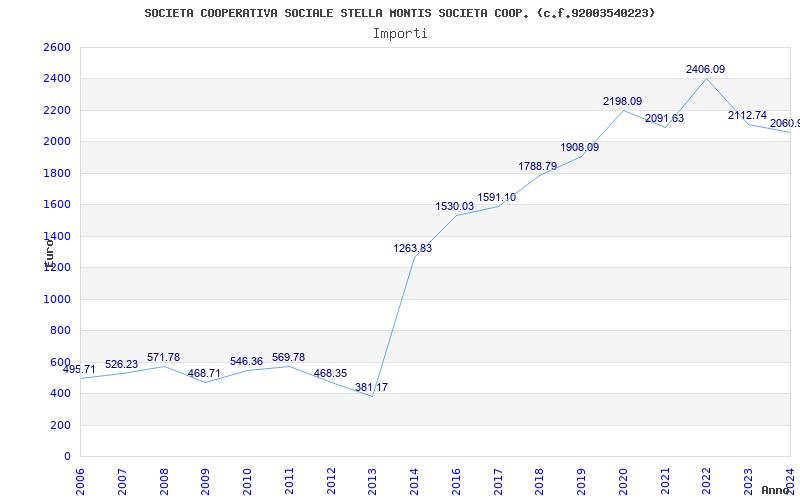Click the x-axis year 2011
The width and height of the screenshot is (800, 500).
click(x=289, y=482)
